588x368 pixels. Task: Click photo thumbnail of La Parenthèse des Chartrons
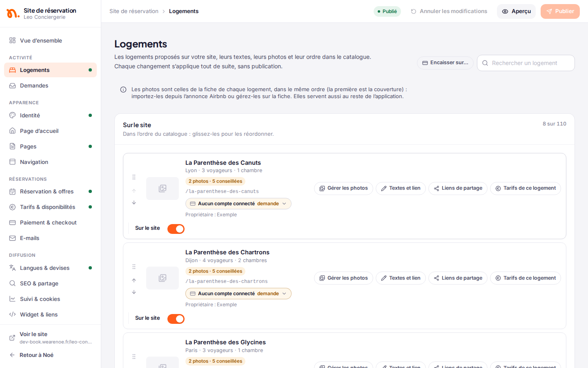pyautogui.click(x=163, y=278)
